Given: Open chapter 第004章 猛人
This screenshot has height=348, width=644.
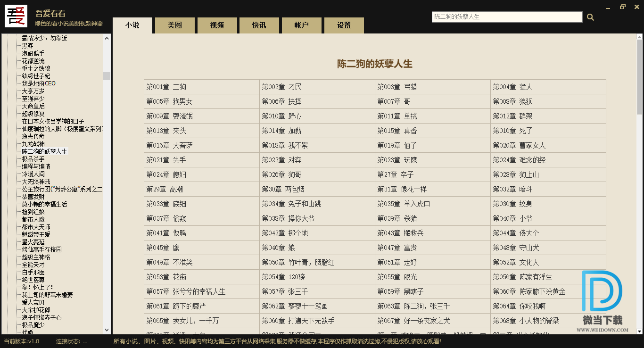Looking at the screenshot, I should coord(512,87).
